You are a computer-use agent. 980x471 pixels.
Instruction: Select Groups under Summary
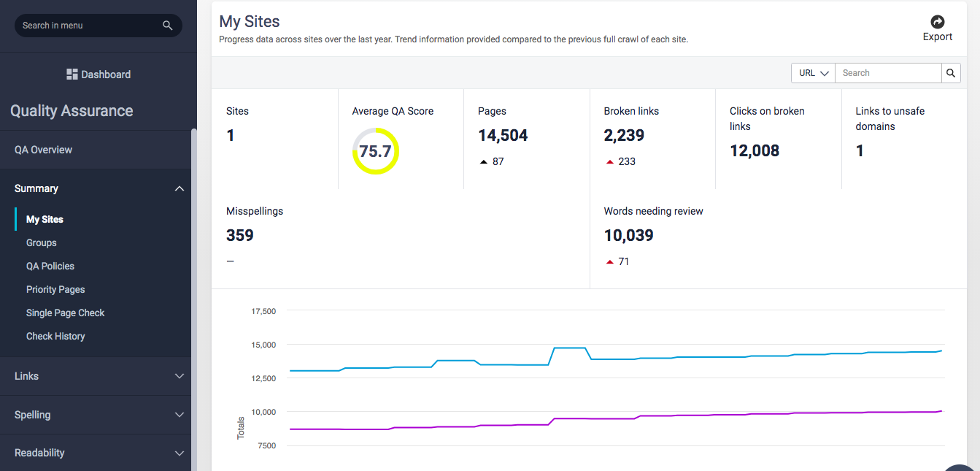click(42, 242)
